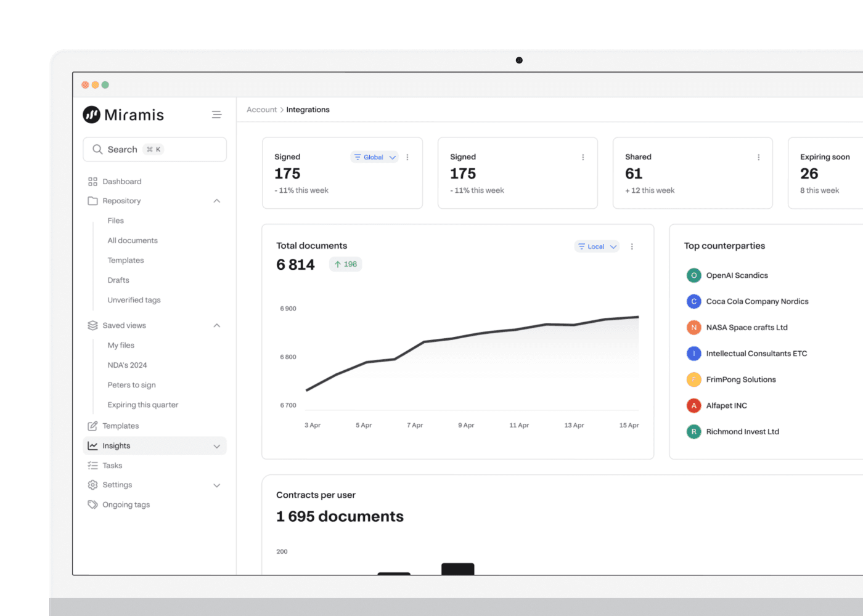Click the Richmond Invest Ltd name
Image resolution: width=863 pixels, height=616 pixels.
tap(743, 432)
